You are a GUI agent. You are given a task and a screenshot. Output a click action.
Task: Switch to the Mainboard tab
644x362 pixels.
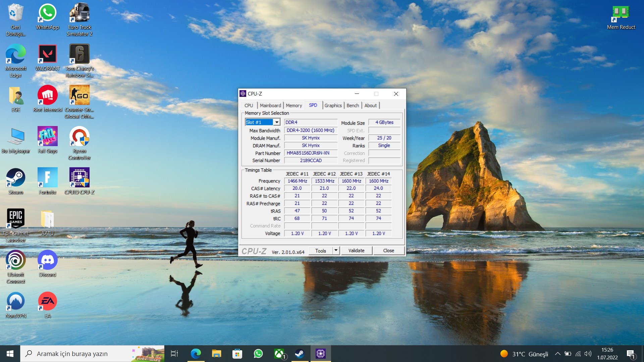tap(270, 105)
